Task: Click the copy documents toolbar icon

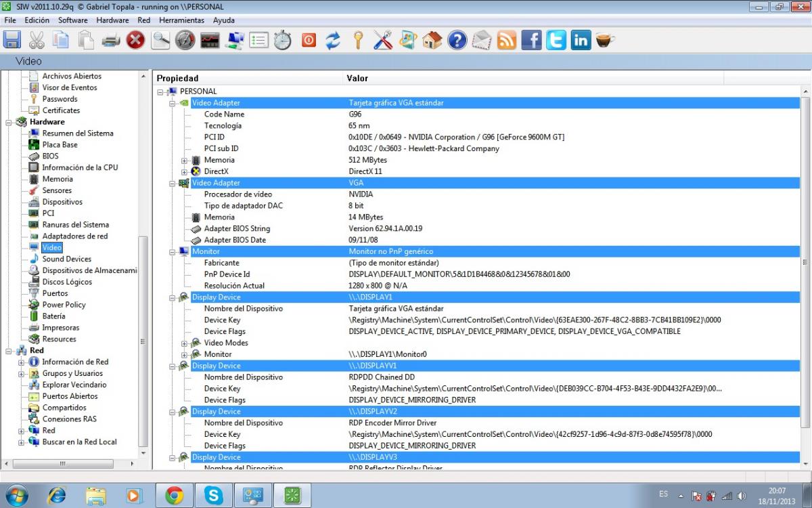Action: point(61,40)
